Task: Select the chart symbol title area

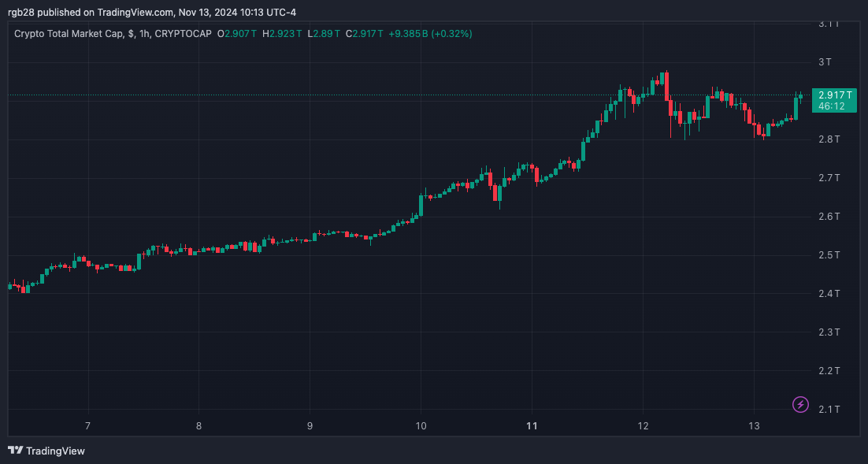Action: (110, 34)
